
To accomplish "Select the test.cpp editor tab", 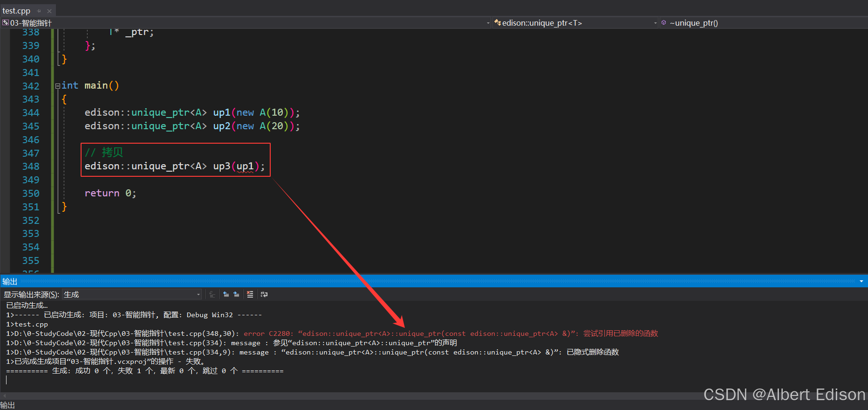I will click(x=16, y=11).
